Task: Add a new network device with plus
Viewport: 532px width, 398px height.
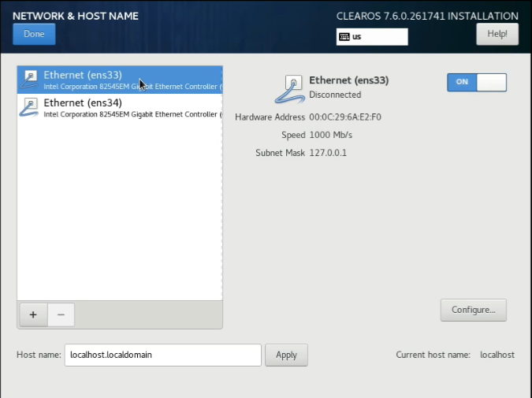Action: (33, 314)
